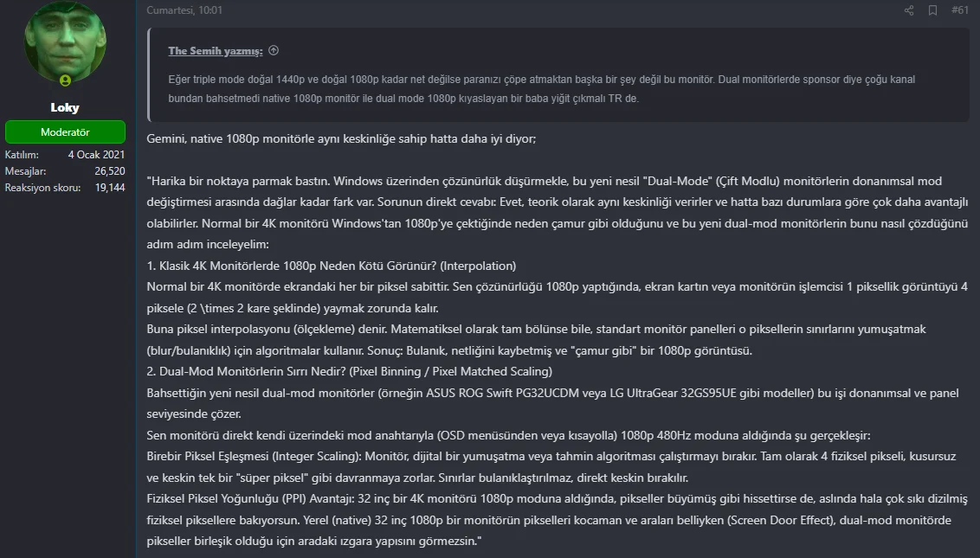Click the line starting 'Gemini, native 1080p'

(x=341, y=138)
